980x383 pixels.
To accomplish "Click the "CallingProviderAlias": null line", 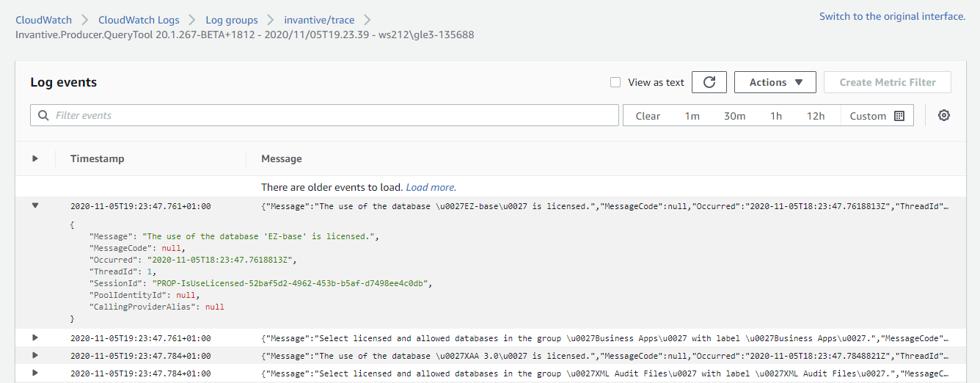I will 156,307.
